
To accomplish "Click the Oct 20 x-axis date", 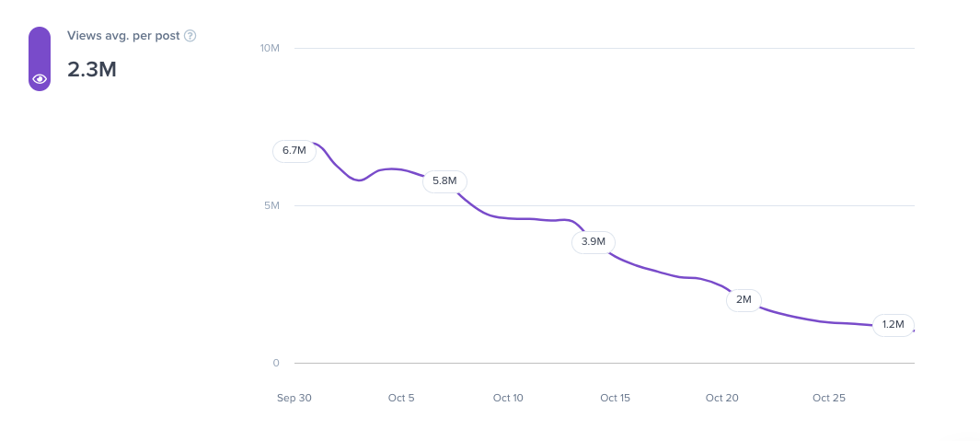I will click(721, 398).
